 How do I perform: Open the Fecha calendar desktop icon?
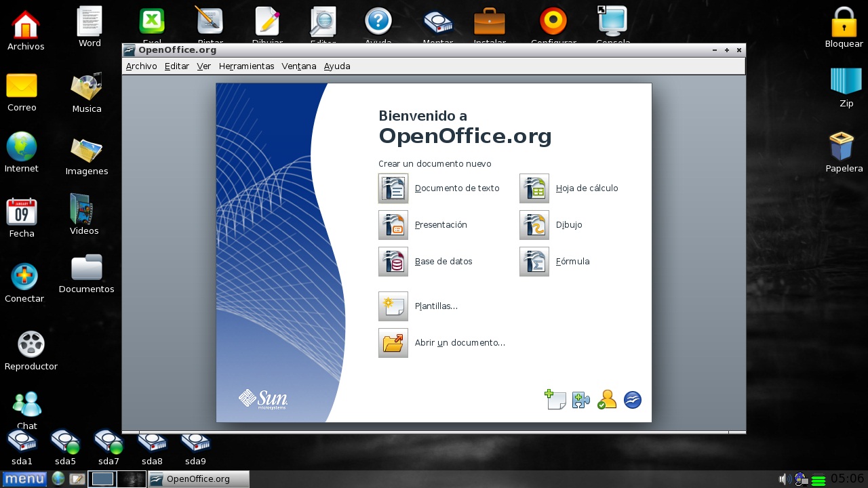pyautogui.click(x=22, y=211)
